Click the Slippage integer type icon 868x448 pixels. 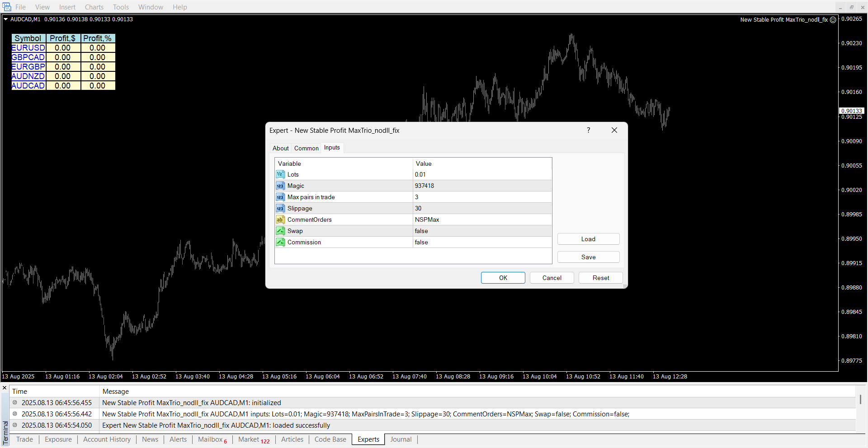click(280, 208)
